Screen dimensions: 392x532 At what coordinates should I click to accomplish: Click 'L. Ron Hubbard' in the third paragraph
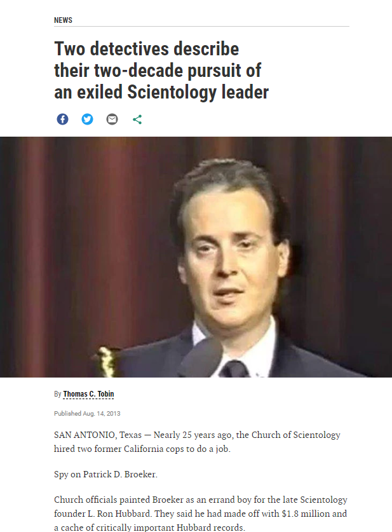[x=119, y=514]
